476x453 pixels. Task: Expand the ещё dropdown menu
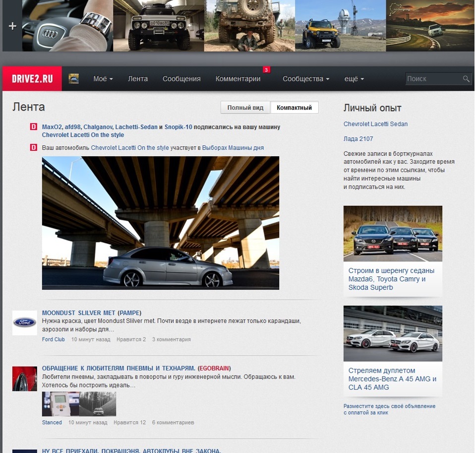(x=354, y=79)
